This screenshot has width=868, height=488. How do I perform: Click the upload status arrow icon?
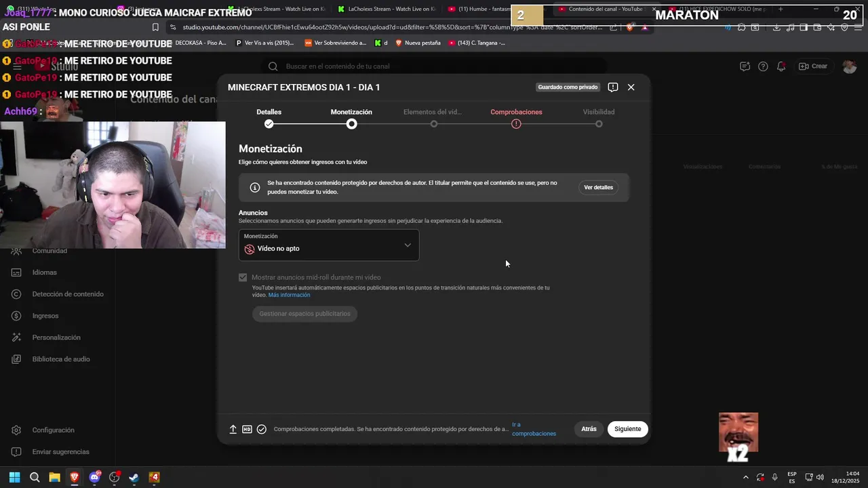pos(233,429)
